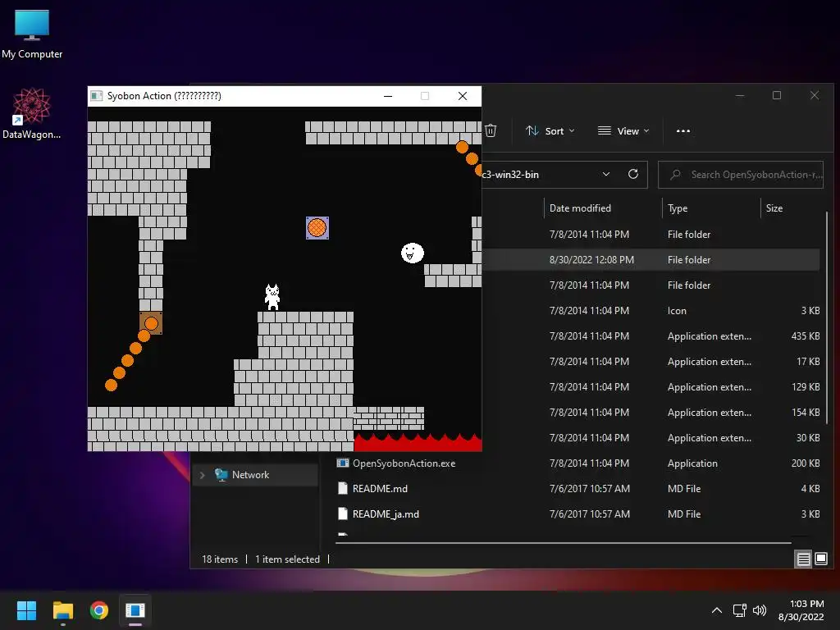Viewport: 840px width, 630px height.
Task: Click the brown fire bar pivot block
Action: [x=151, y=323]
